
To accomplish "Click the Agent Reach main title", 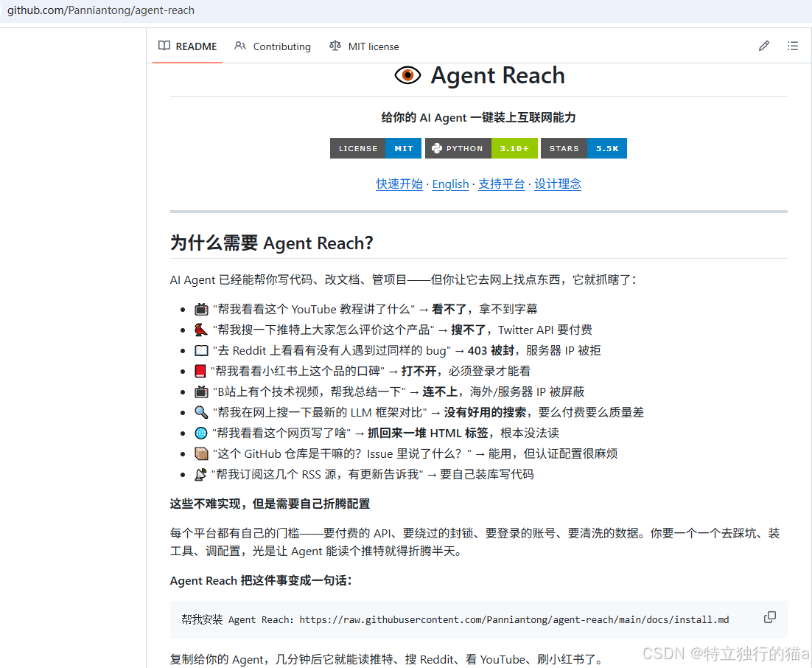I will click(x=497, y=75).
